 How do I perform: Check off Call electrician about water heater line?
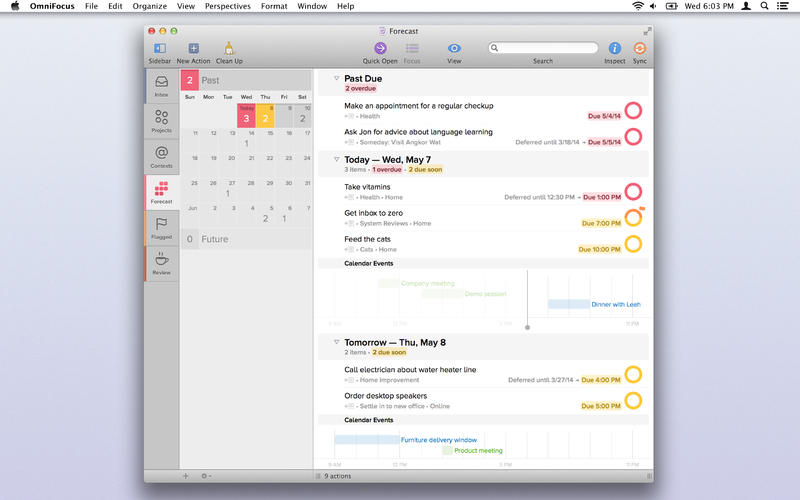[633, 374]
